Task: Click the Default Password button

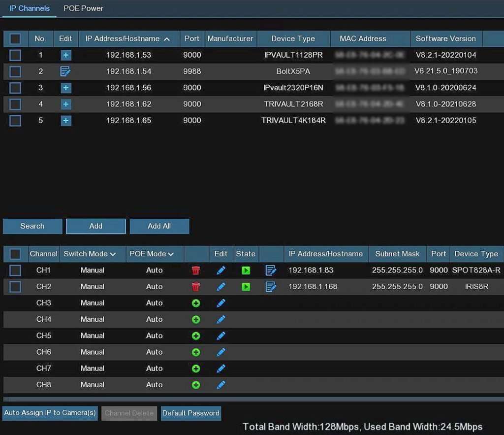Action: pyautogui.click(x=191, y=413)
